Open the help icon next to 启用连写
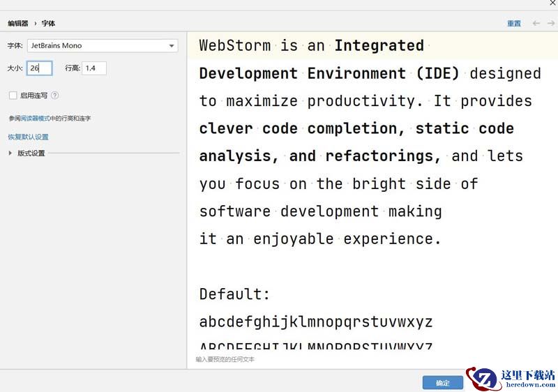 click(x=55, y=96)
